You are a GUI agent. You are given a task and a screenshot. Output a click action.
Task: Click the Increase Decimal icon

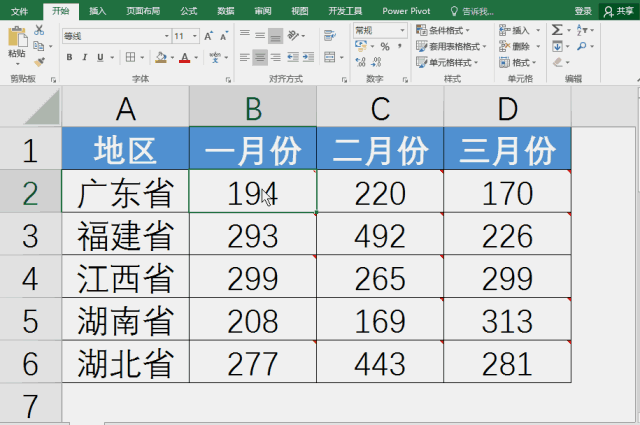360,62
